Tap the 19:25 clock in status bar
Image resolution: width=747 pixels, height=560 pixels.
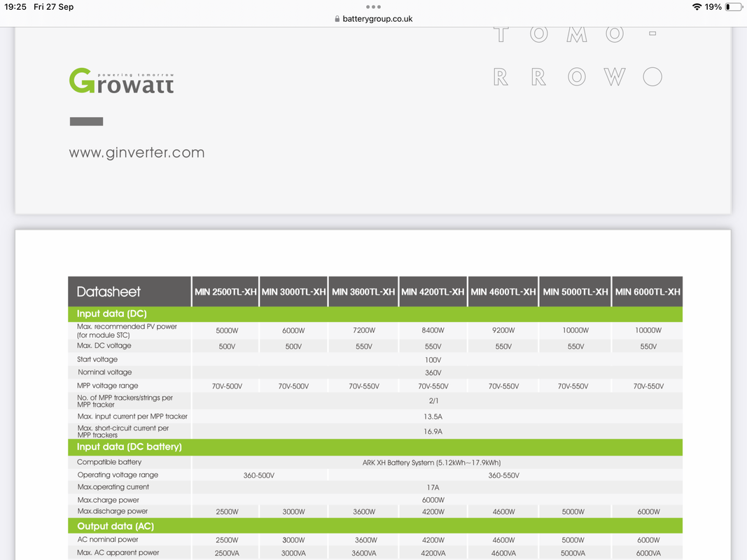click(x=15, y=7)
